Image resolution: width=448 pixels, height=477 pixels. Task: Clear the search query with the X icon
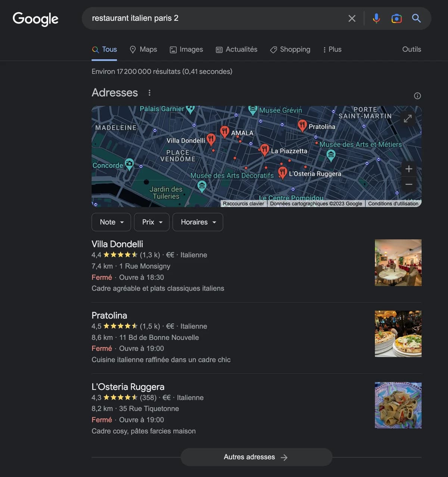coord(352,18)
